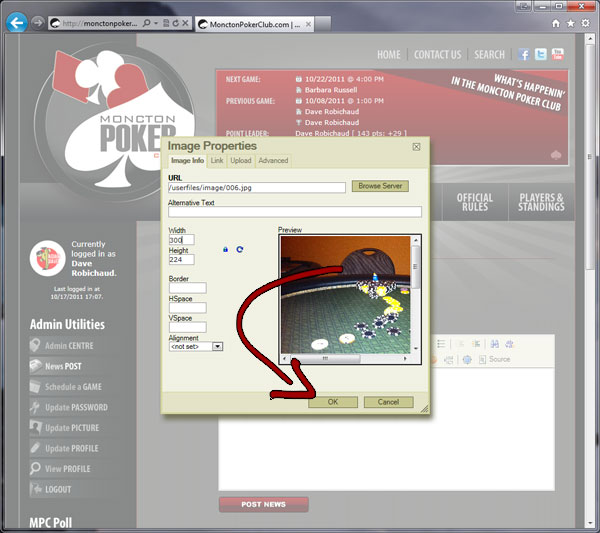The height and width of the screenshot is (533, 600).
Task: Open the browser Home icon
Action: point(556,24)
